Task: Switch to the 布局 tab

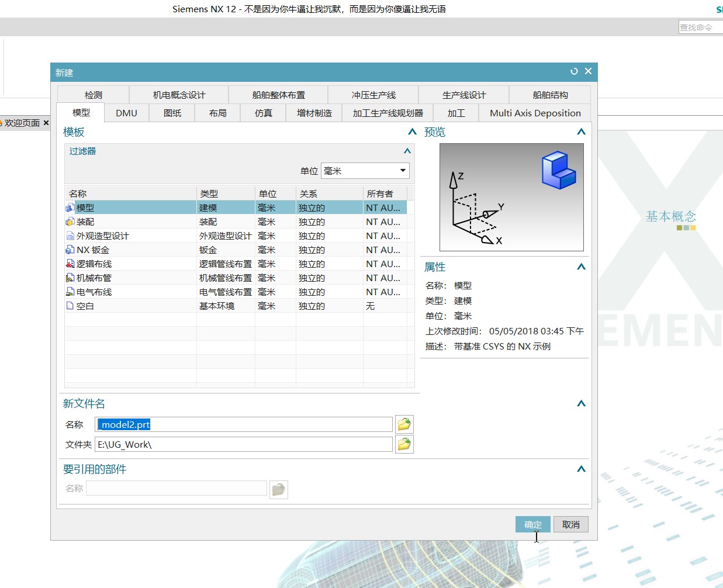Action: coord(218,113)
